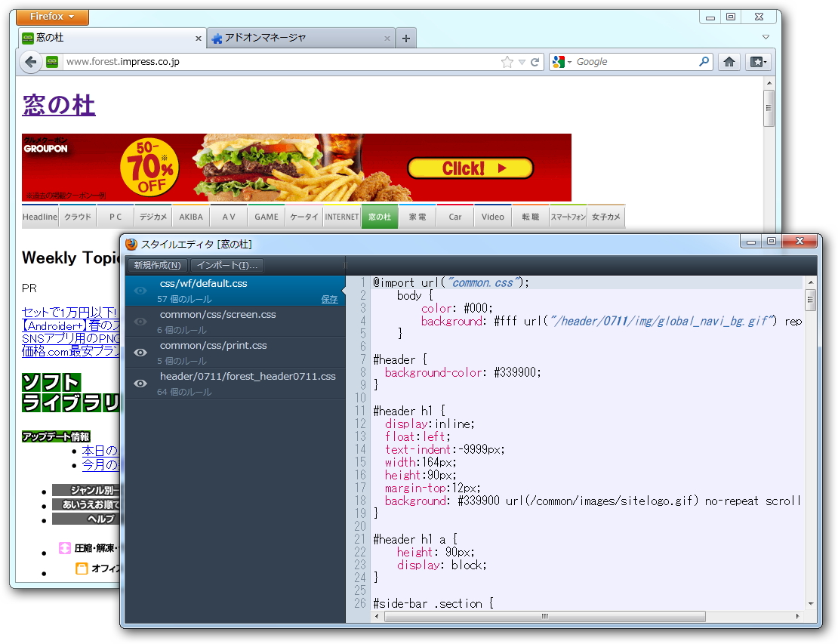Image resolution: width=838 pixels, height=644 pixels.
Task: Open the Bookmarks panel icon
Action: coord(757,61)
